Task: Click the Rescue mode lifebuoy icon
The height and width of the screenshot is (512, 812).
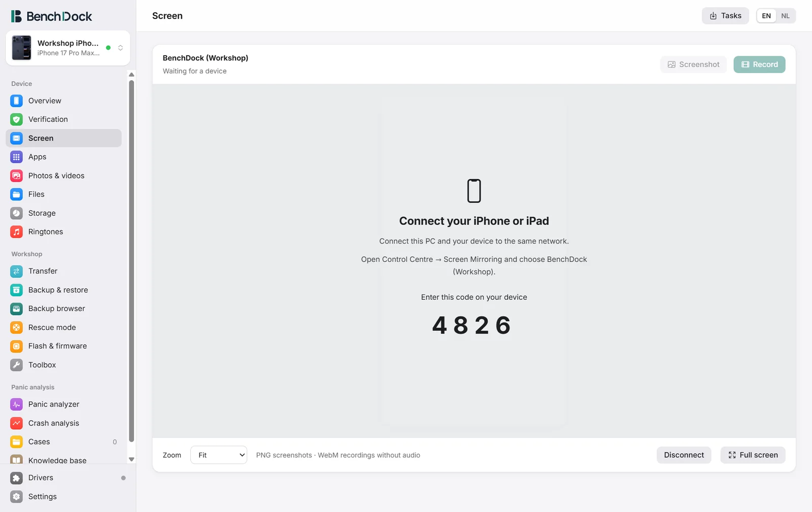Action: [x=17, y=328]
